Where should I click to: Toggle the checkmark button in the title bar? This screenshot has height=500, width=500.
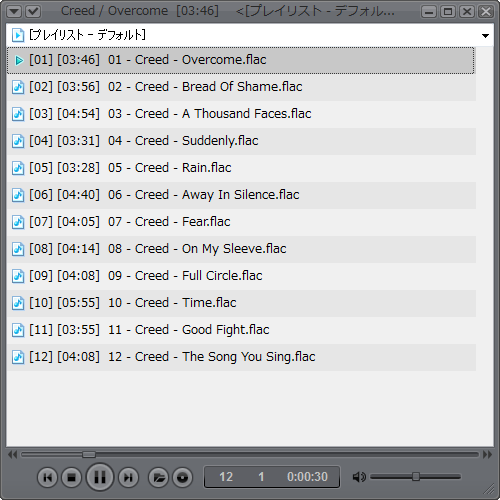33,12
